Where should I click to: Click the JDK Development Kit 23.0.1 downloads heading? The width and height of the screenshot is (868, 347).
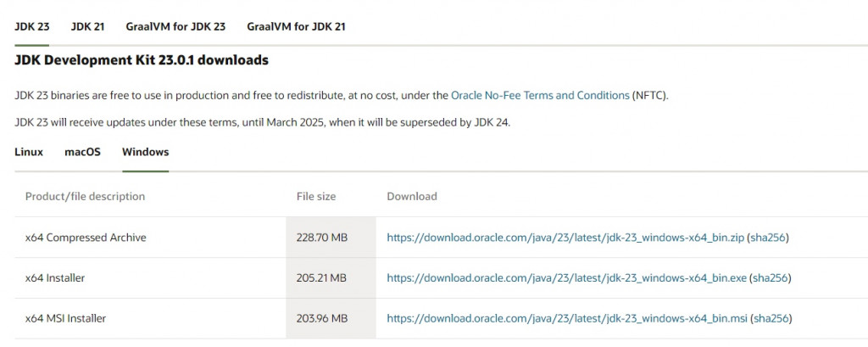142,60
